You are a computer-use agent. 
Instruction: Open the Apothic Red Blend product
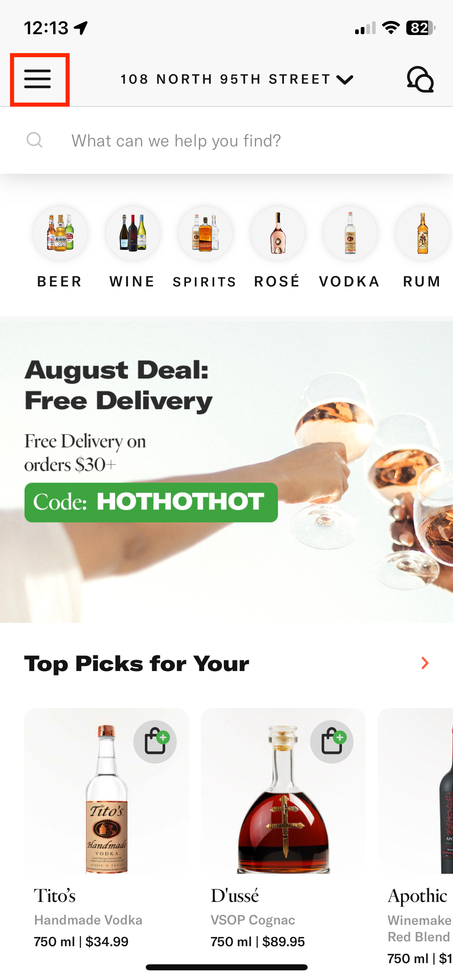click(x=416, y=837)
